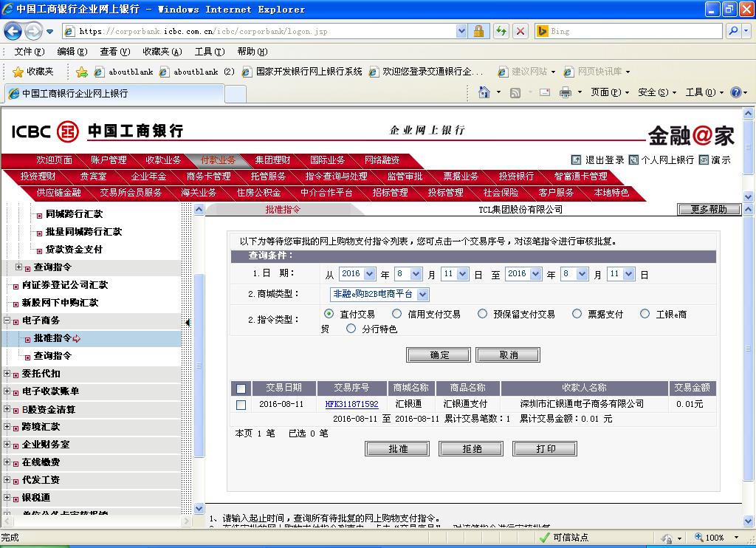Screen dimensions: 756x548
Task: Click 确定 confirm button
Action: (x=439, y=355)
